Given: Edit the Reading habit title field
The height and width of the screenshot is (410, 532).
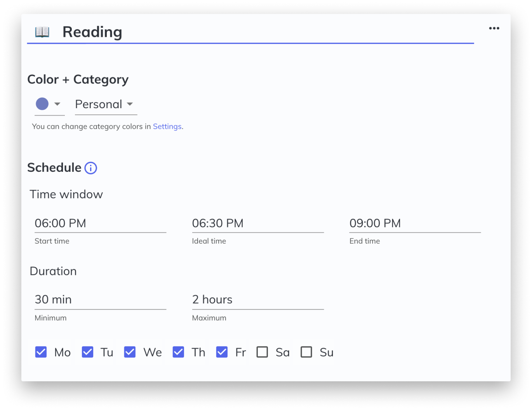Looking at the screenshot, I should 250,32.
